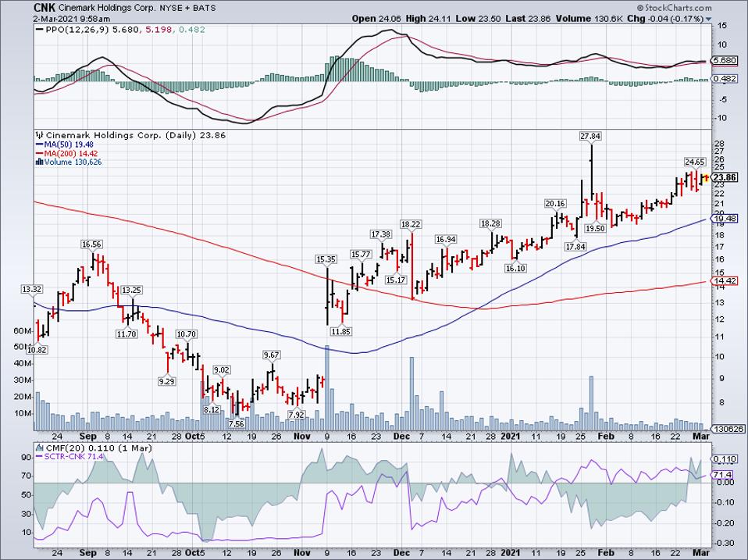The height and width of the screenshot is (560, 748).
Task: Click the 24.65 high price label
Action: pyautogui.click(x=695, y=162)
